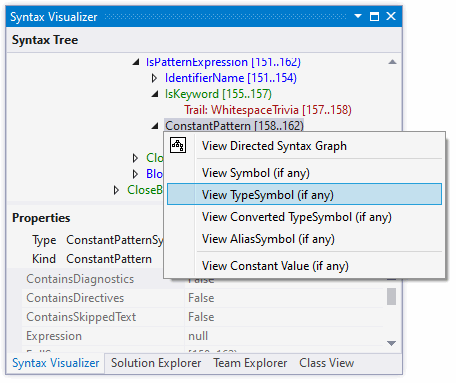Click the null value of Expression
456x383 pixels.
pos(198,336)
